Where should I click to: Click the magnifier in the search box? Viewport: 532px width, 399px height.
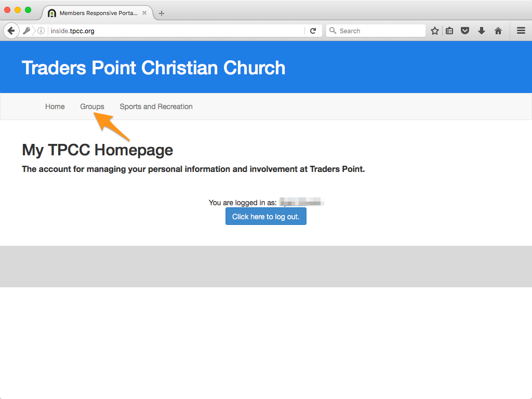333,31
